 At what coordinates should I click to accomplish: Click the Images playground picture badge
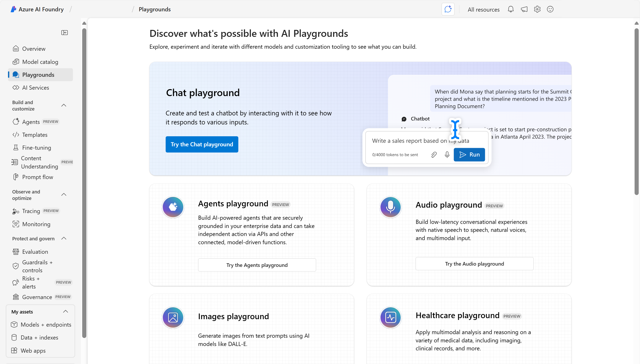pyautogui.click(x=173, y=317)
